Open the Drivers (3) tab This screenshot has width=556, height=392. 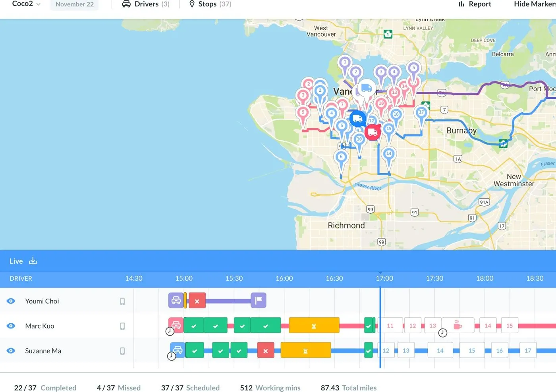[x=146, y=4]
